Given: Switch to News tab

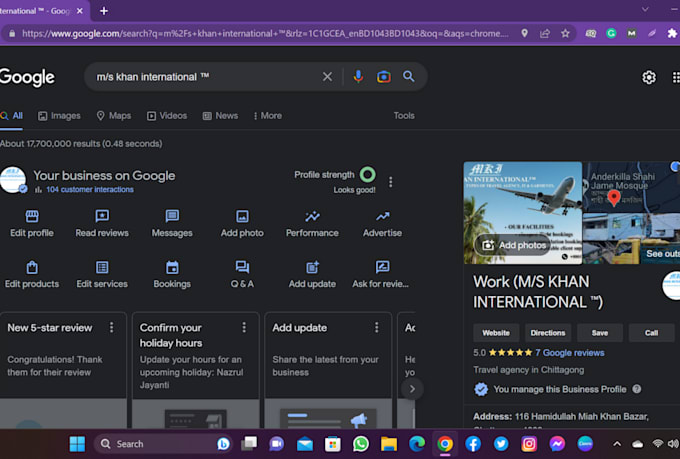Looking at the screenshot, I should point(220,116).
